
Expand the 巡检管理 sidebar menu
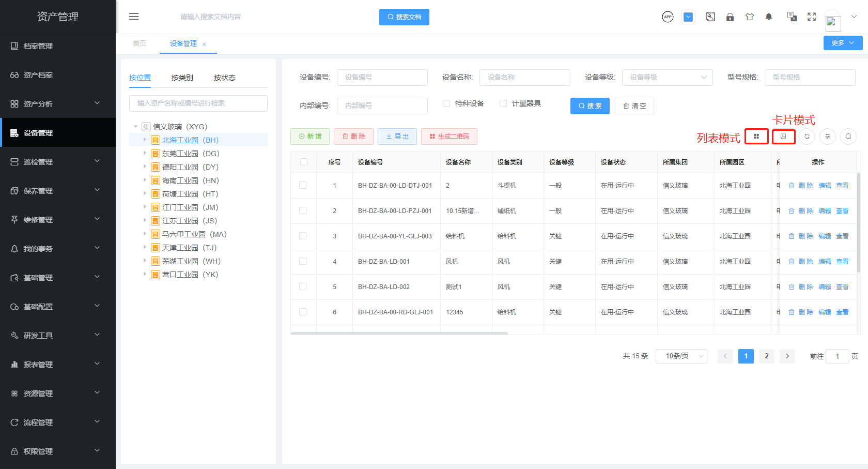tap(58, 162)
